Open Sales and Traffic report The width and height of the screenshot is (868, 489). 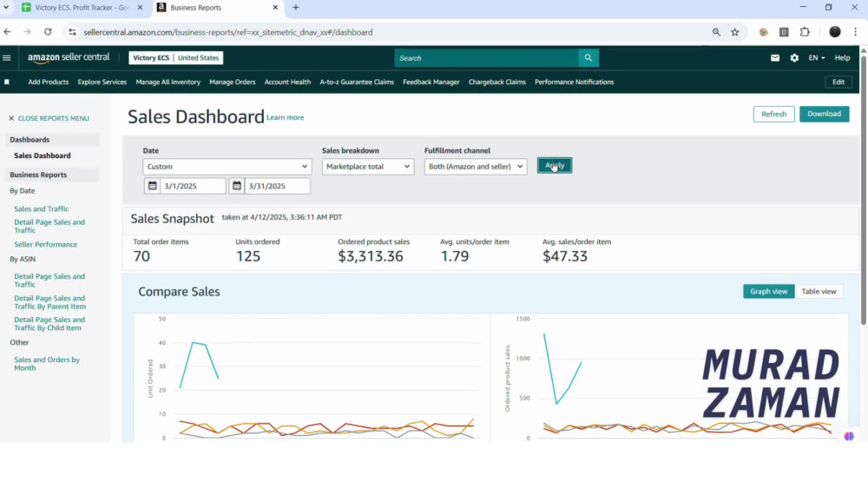click(42, 208)
